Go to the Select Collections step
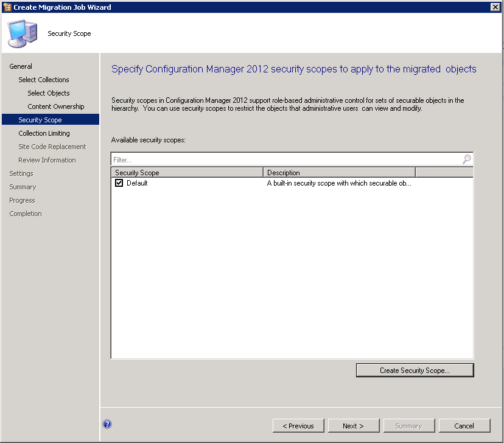This screenshot has height=443, width=504. click(x=44, y=80)
